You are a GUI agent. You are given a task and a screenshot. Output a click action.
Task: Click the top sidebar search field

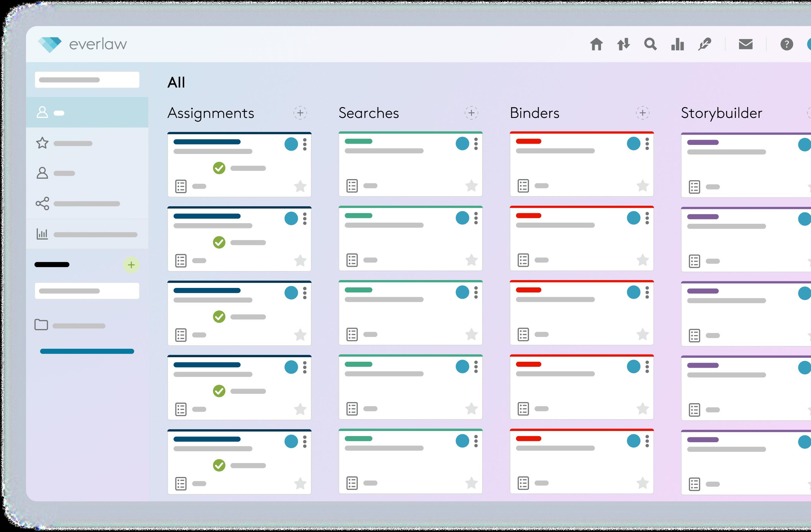tap(87, 80)
